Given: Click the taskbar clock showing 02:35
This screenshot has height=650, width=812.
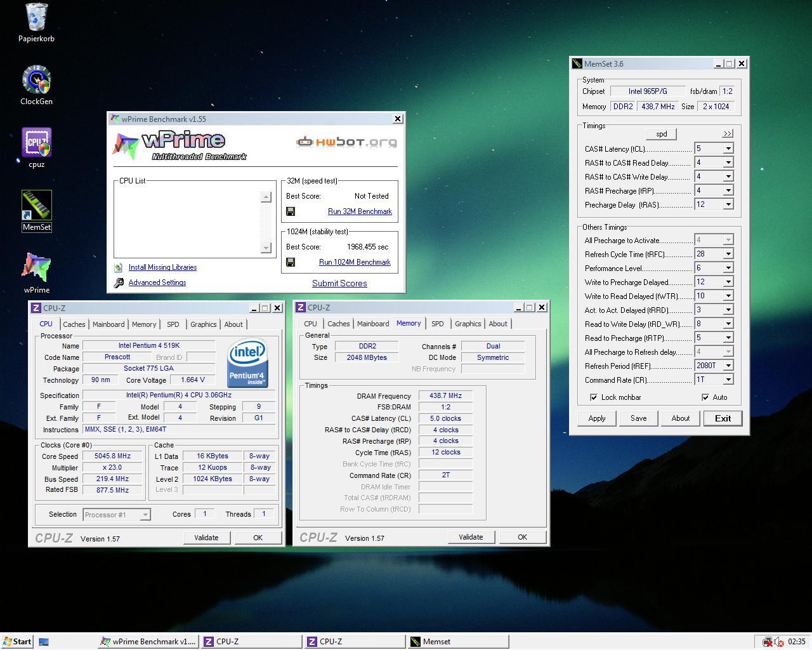Looking at the screenshot, I should pyautogui.click(x=797, y=642).
